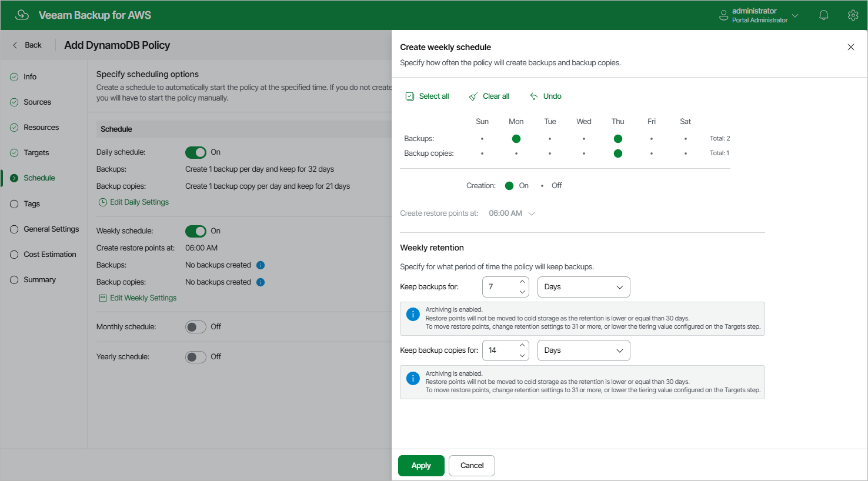Screen dimensions: 868x481
Task: Select Saturday in the Backups row
Action: point(686,139)
